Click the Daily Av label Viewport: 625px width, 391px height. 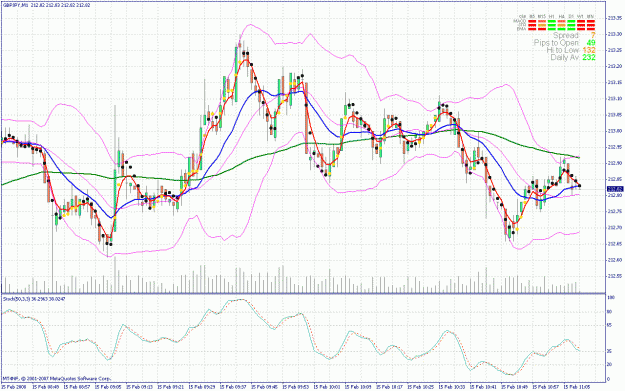click(x=565, y=57)
